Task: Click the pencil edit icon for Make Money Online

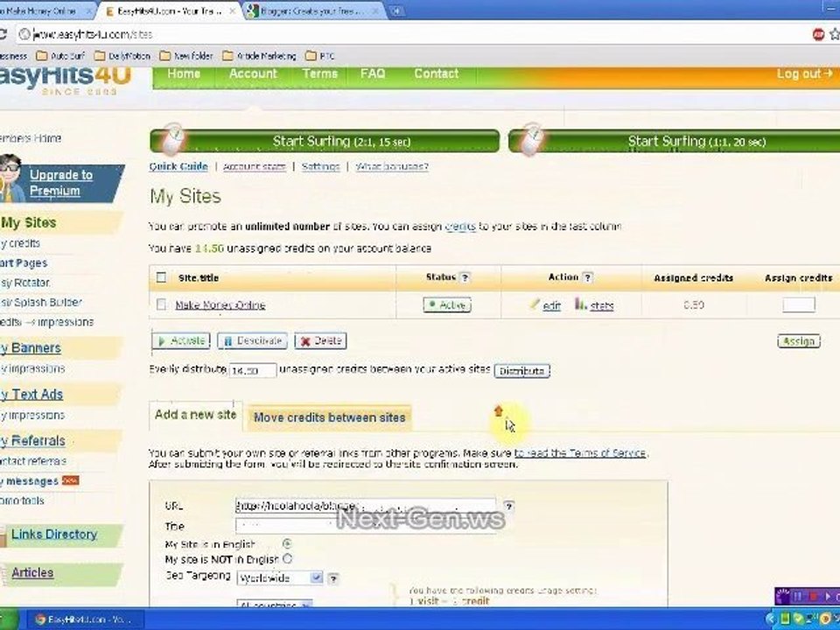Action: coord(534,304)
